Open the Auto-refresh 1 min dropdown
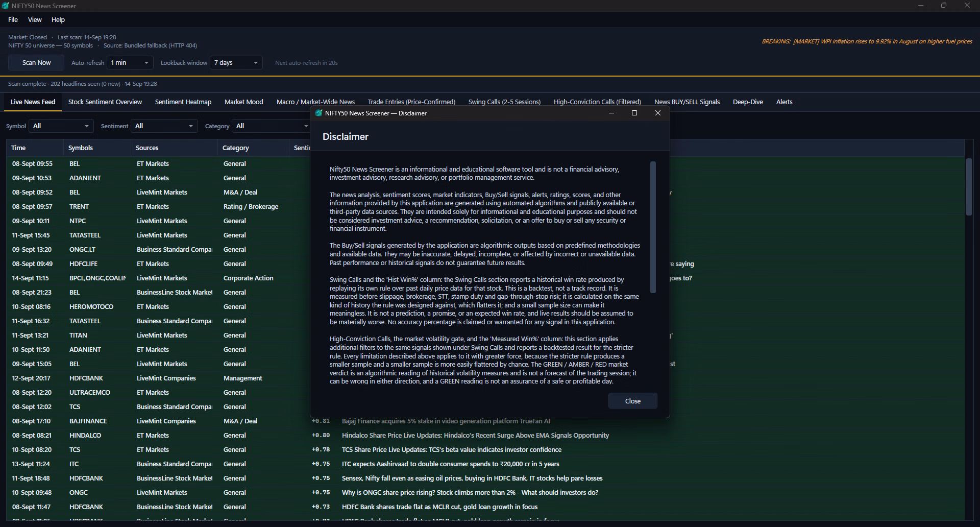The image size is (980, 527). click(x=130, y=63)
